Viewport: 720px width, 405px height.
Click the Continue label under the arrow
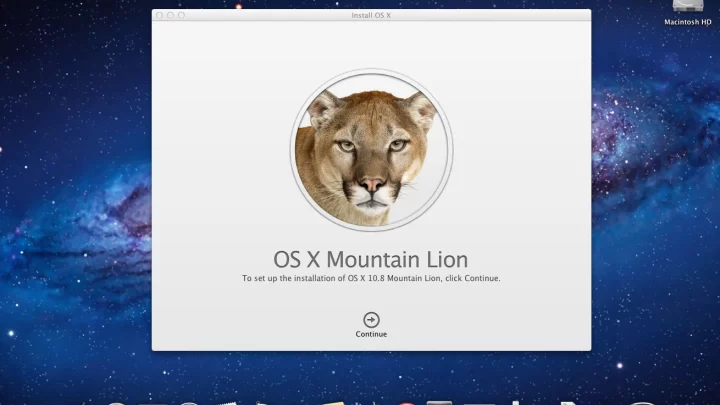371,334
